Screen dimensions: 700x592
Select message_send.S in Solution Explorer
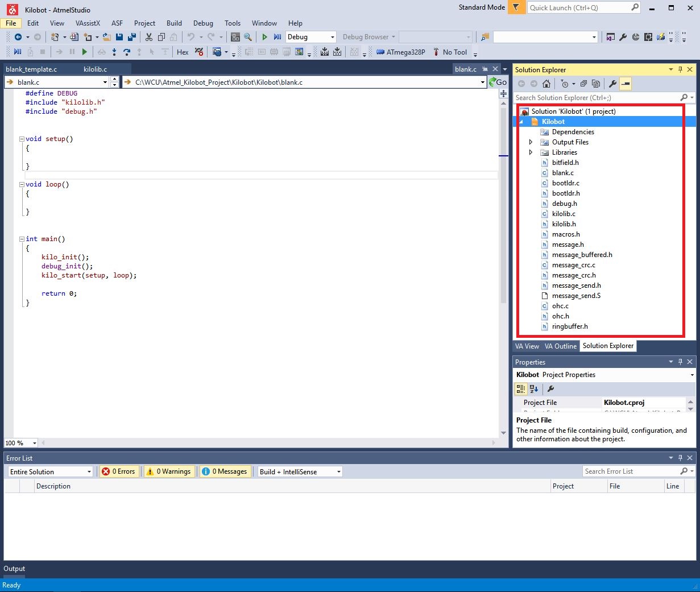pyautogui.click(x=576, y=296)
